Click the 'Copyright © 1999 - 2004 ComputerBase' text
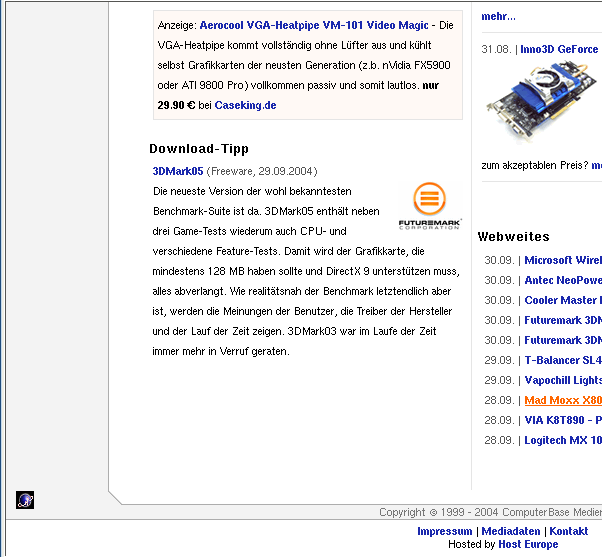 click(x=475, y=512)
